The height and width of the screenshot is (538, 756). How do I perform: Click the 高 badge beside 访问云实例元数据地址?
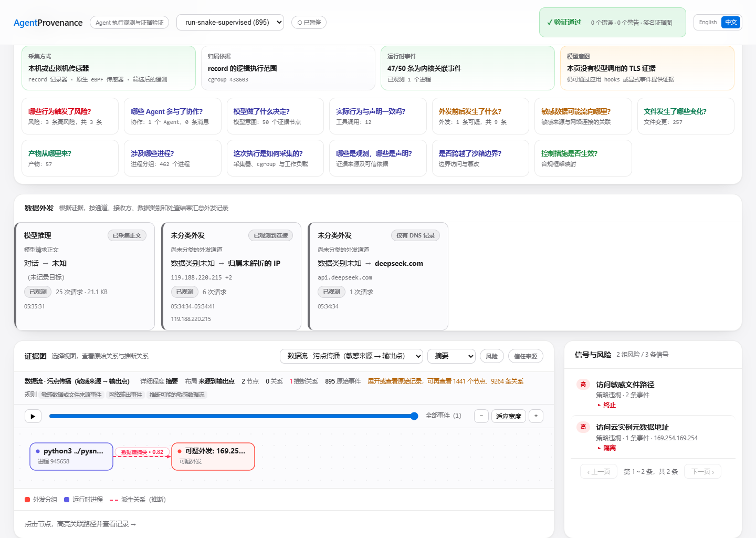tap(583, 427)
